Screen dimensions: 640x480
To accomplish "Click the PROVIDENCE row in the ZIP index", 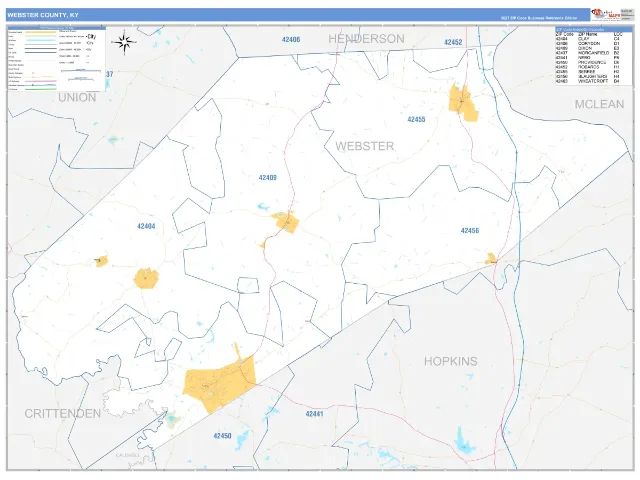I will (588, 62).
